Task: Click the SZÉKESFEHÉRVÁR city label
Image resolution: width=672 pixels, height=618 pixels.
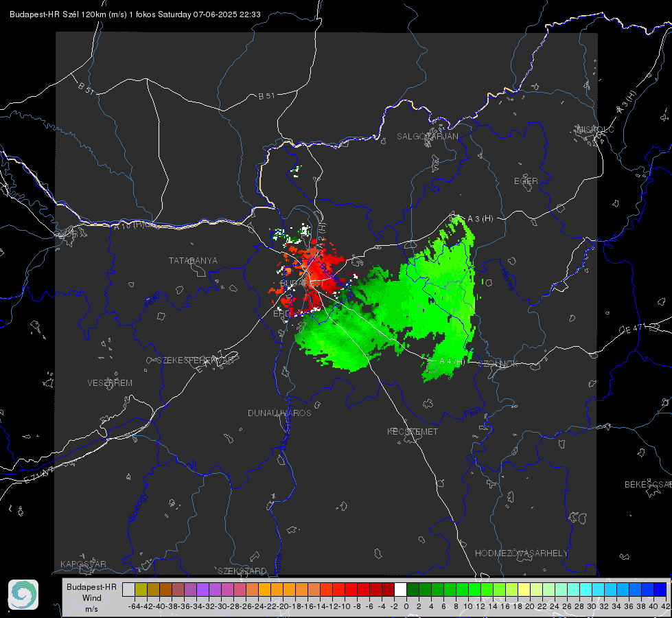Action: (195, 360)
